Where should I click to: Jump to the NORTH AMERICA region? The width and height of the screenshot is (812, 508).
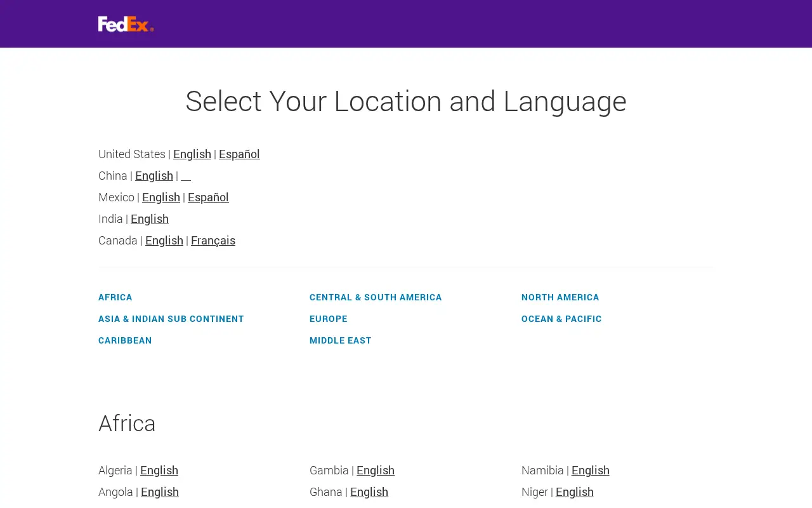click(x=560, y=297)
